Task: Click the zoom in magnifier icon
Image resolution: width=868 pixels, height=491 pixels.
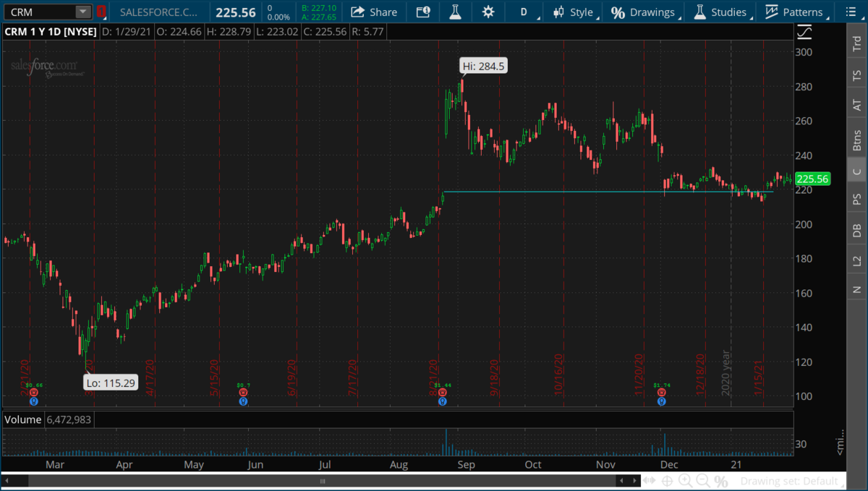Action: (686, 481)
